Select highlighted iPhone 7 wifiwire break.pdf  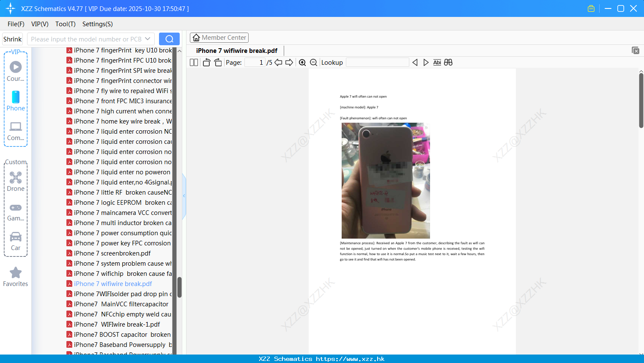coord(109,284)
